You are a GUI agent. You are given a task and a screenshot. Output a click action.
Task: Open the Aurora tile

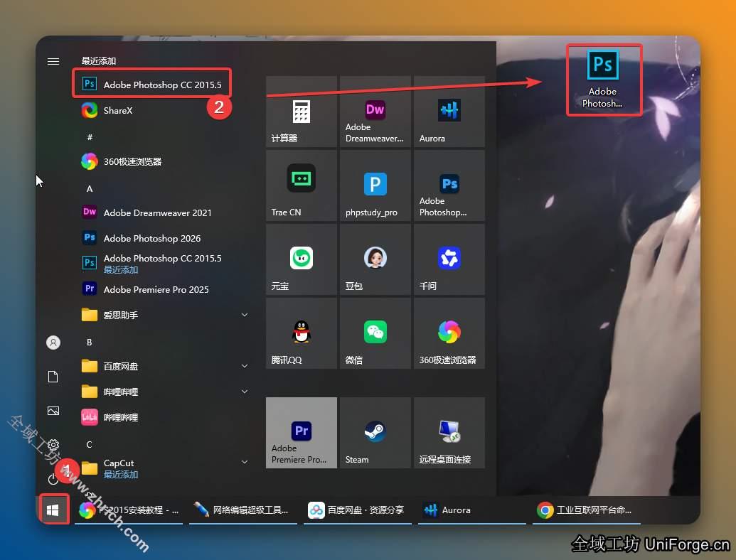[449, 112]
